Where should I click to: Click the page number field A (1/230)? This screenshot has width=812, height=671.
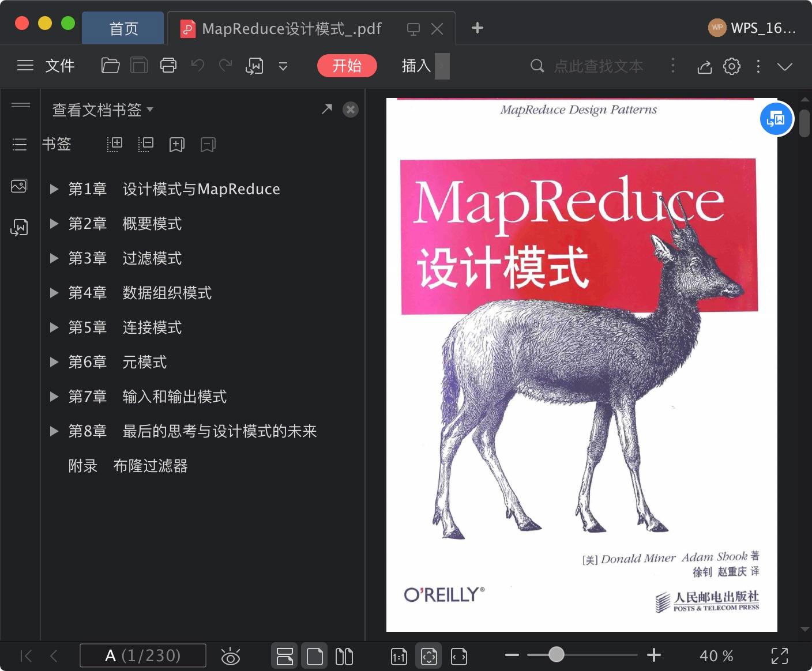(143, 655)
